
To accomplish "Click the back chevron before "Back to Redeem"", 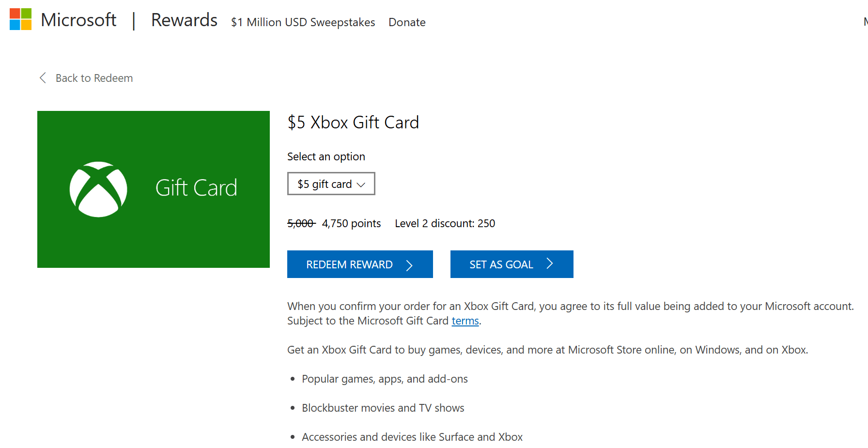I will [x=43, y=77].
